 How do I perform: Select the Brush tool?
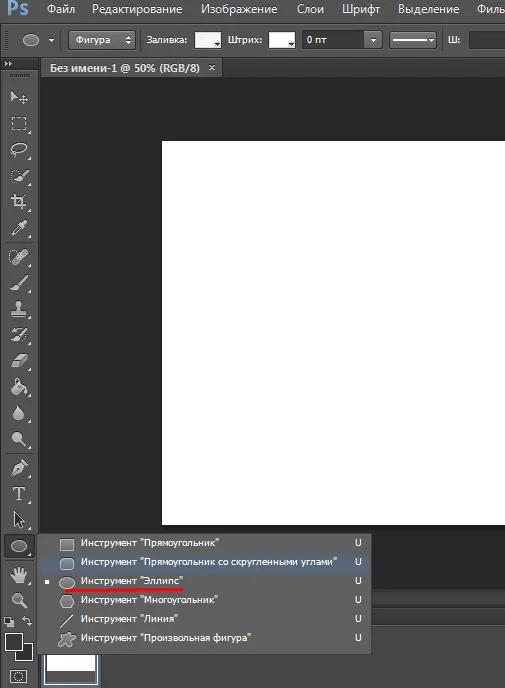[x=19, y=283]
